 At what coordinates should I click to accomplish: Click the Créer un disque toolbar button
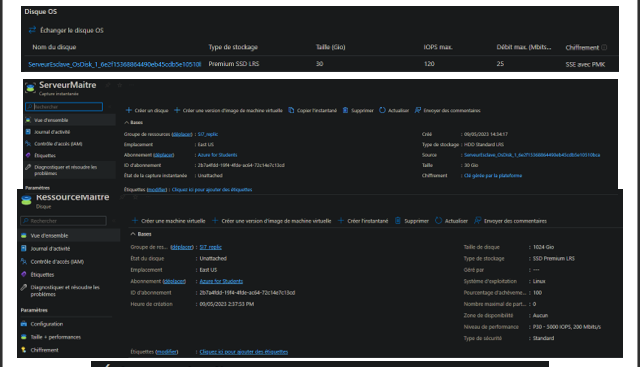[x=147, y=110]
